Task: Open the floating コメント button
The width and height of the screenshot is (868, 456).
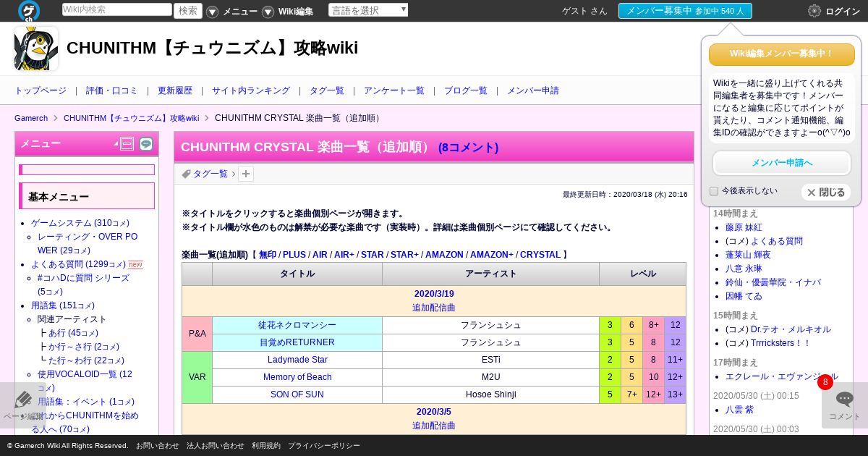Action: [845, 405]
